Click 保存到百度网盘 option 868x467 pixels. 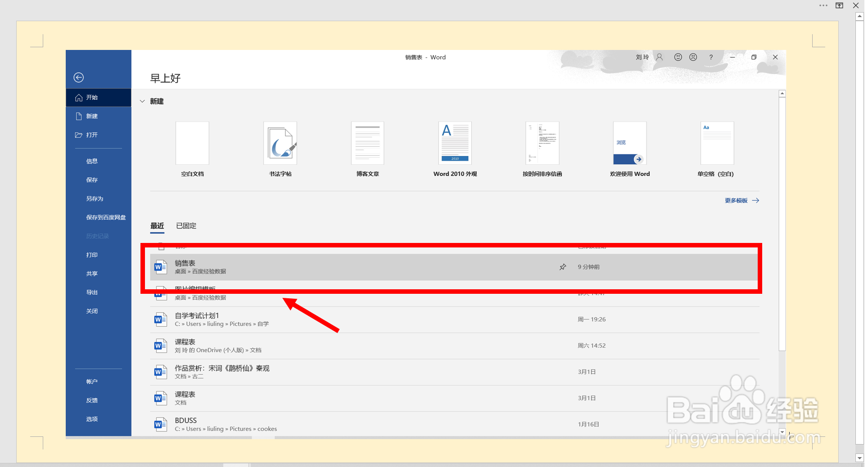(x=99, y=217)
